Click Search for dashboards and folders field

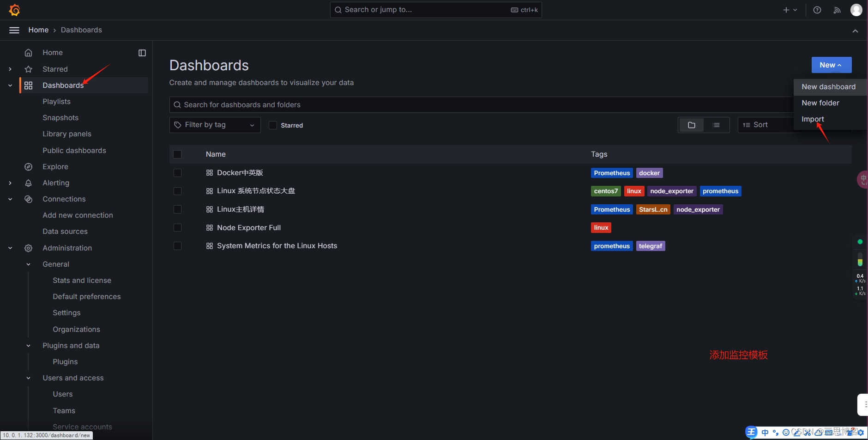(x=482, y=105)
